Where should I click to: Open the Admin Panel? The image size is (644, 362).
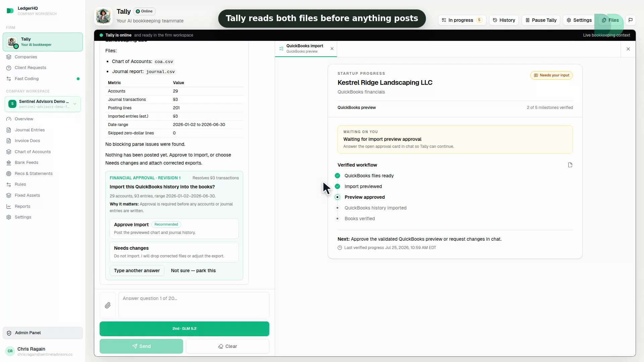(x=43, y=333)
